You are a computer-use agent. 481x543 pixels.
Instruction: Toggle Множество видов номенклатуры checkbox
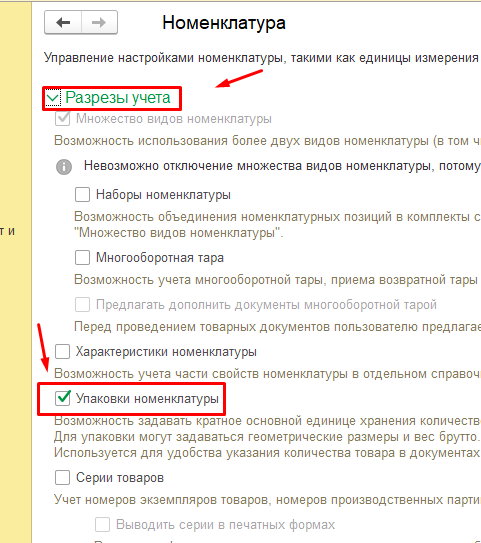point(63,119)
